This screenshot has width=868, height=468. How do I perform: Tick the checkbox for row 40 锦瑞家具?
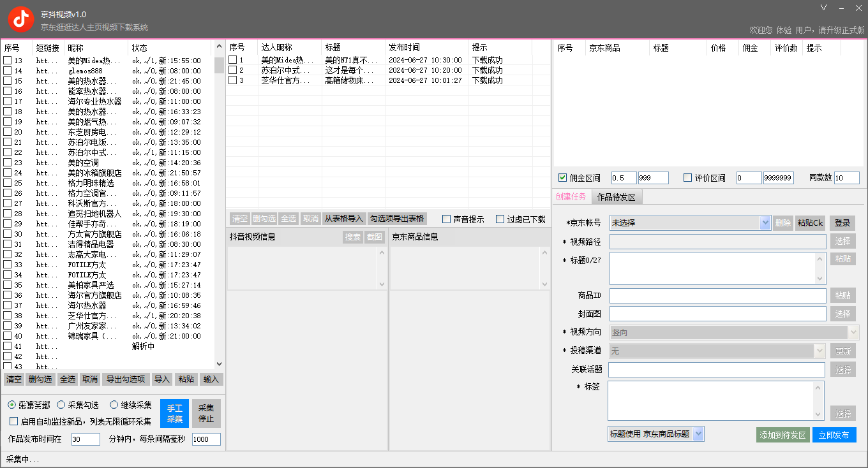8,336
